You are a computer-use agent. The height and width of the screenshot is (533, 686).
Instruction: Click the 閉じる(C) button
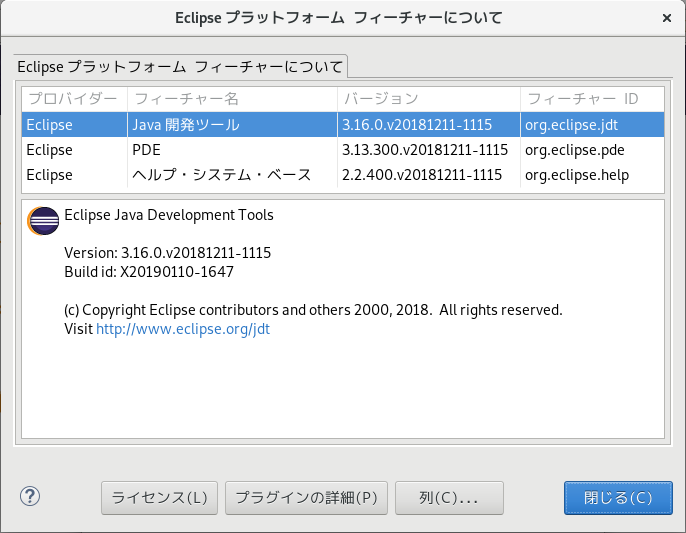pos(618,498)
